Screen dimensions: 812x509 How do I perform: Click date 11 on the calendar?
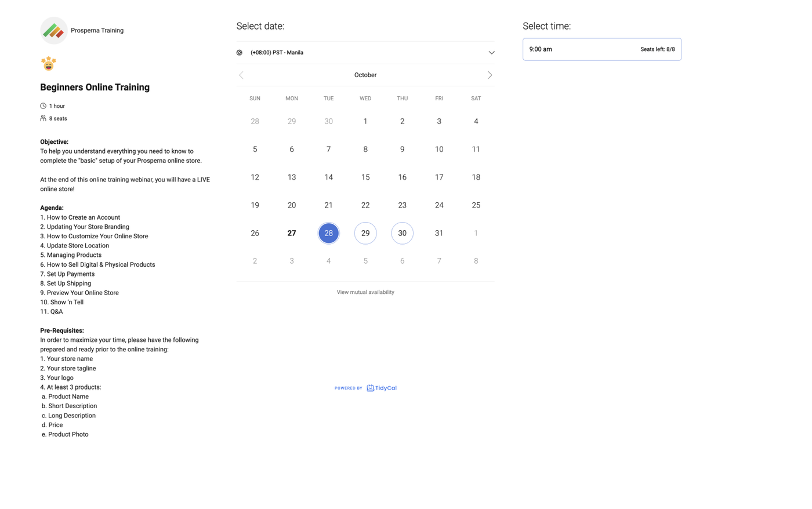coord(476,150)
